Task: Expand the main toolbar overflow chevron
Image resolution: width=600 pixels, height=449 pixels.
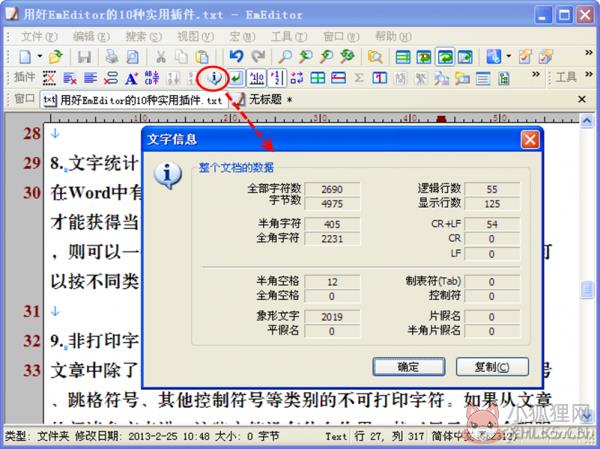Action: click(589, 53)
